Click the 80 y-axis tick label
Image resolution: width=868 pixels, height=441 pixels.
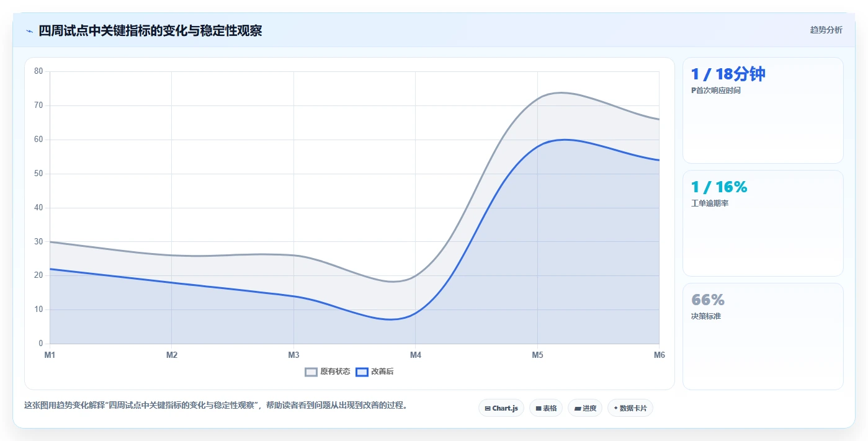click(38, 71)
